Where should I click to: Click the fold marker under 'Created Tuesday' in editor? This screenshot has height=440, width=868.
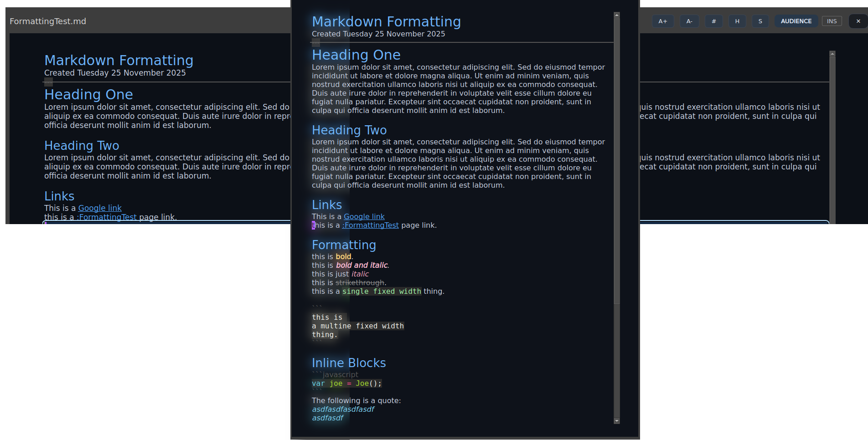pos(48,82)
